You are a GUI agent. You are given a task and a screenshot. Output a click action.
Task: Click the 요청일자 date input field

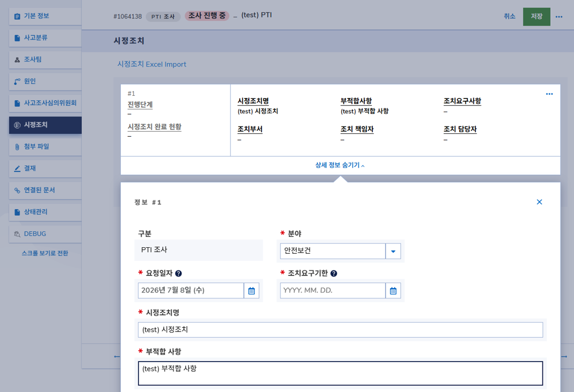click(191, 291)
